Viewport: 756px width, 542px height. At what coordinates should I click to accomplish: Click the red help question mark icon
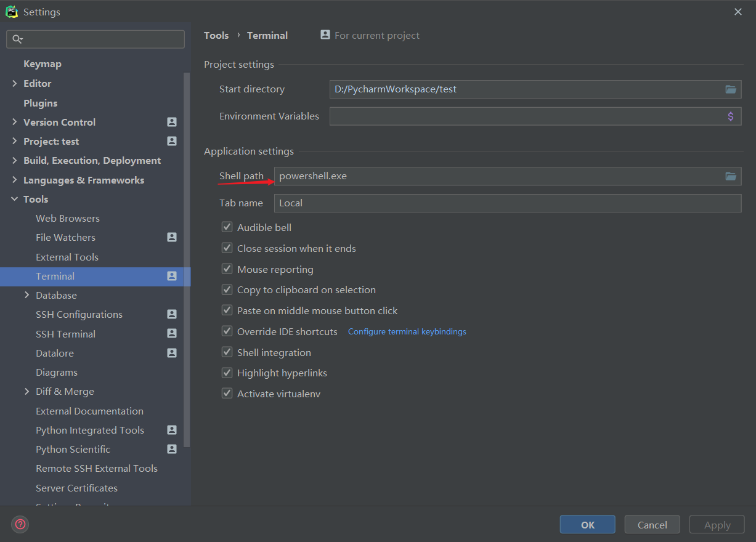click(20, 524)
